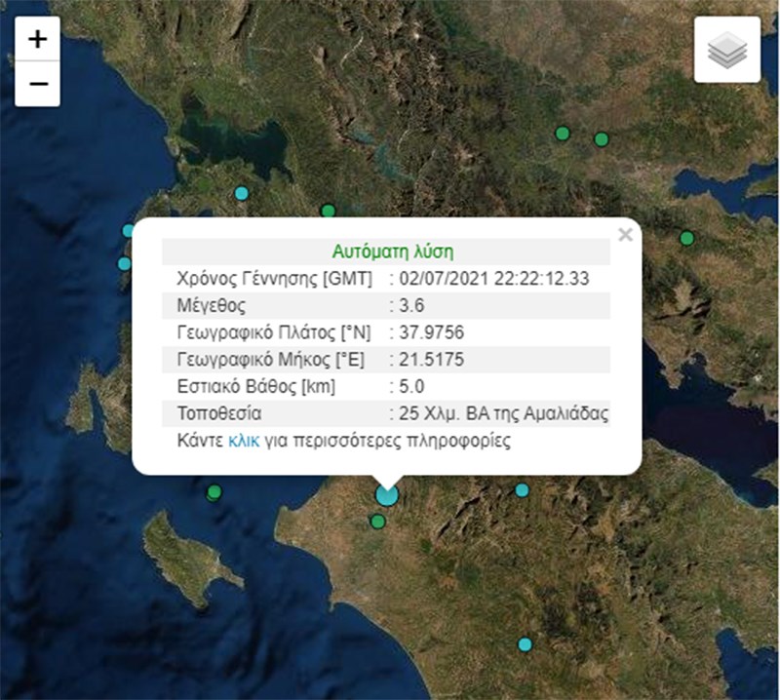Select green marker left of popup's bottom corner
Image resolution: width=780 pixels, height=700 pixels.
click(x=214, y=492)
